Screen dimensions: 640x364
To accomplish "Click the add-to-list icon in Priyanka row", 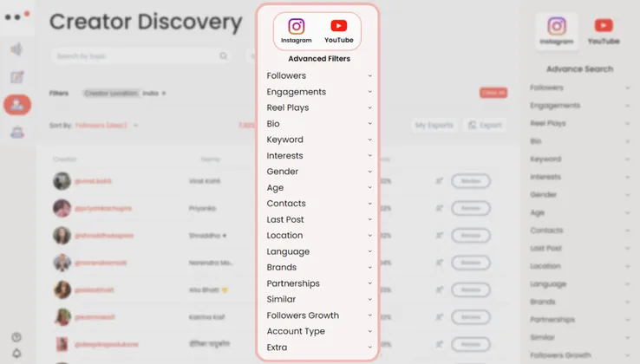I will 439,208.
